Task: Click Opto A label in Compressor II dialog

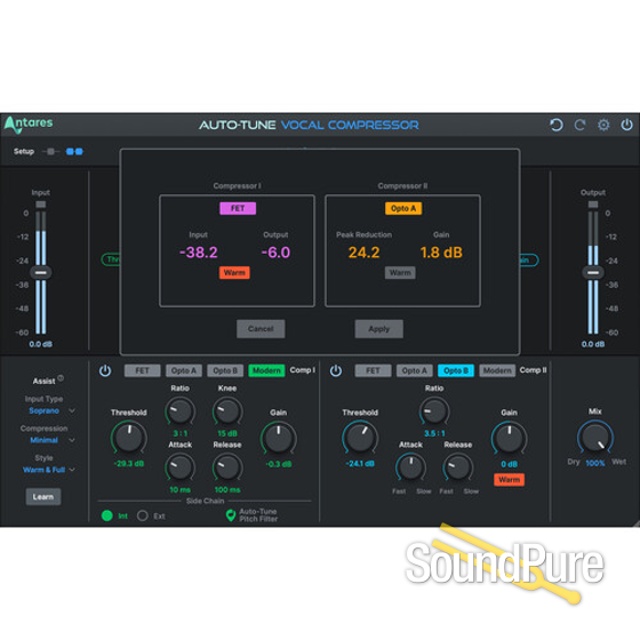Action: pyautogui.click(x=404, y=208)
